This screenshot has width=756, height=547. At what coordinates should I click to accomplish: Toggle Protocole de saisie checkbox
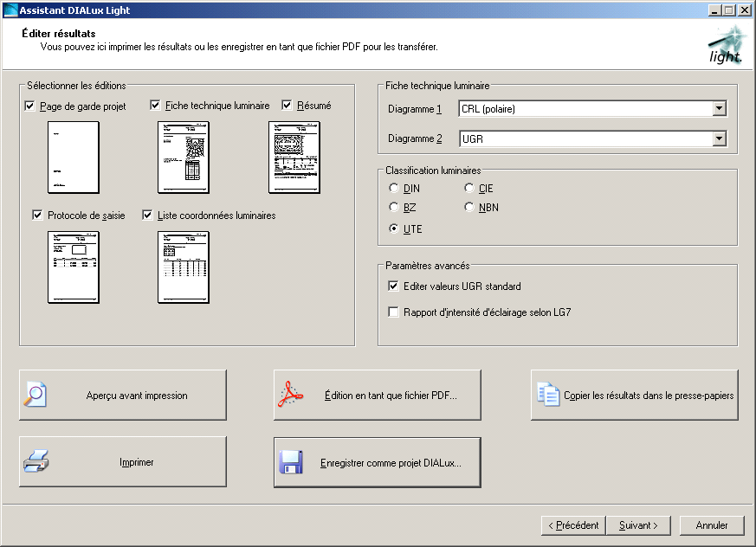pos(37,215)
